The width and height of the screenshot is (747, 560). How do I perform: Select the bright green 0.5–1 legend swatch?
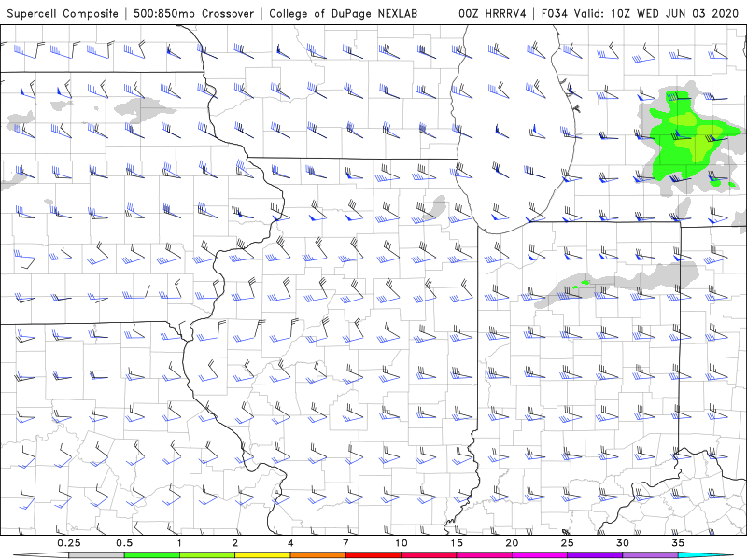(152, 555)
